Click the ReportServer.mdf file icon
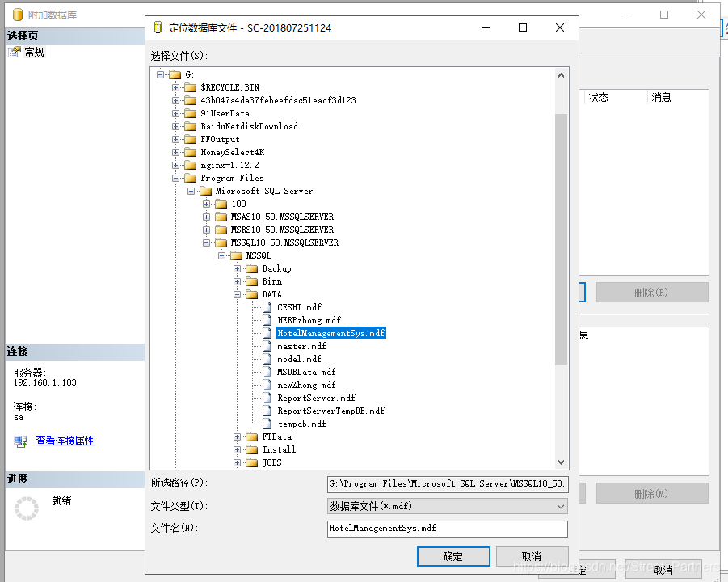 tap(267, 398)
